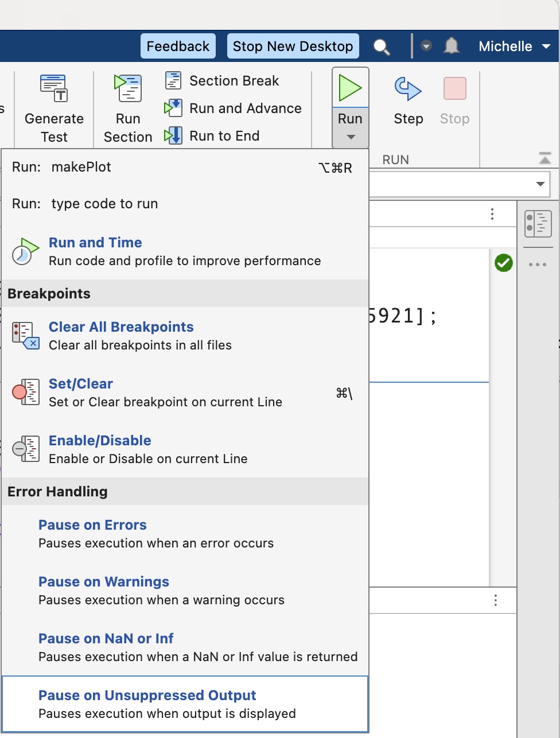The image size is (560, 738).
Task: Click the Generate Test icon
Action: pyautogui.click(x=54, y=89)
